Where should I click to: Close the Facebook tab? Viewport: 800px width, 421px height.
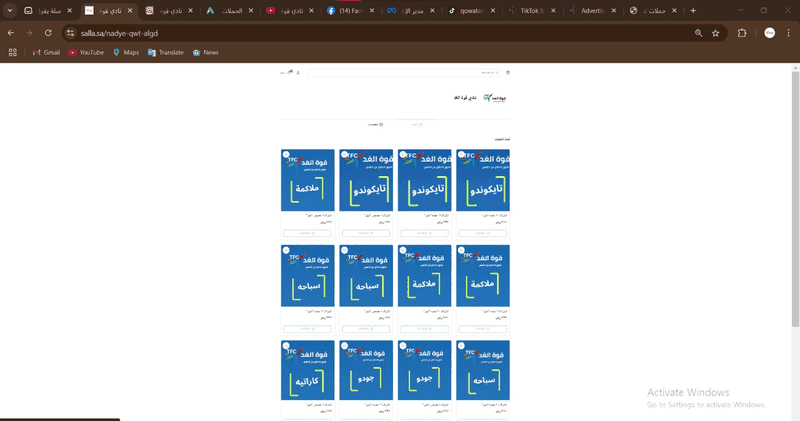pyautogui.click(x=372, y=10)
